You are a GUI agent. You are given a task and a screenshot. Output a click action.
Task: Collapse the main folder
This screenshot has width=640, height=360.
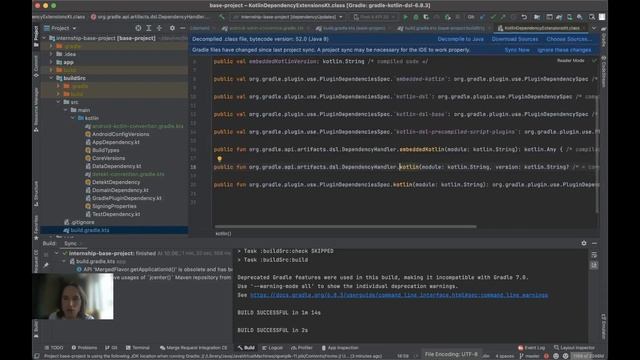[x=66, y=110]
